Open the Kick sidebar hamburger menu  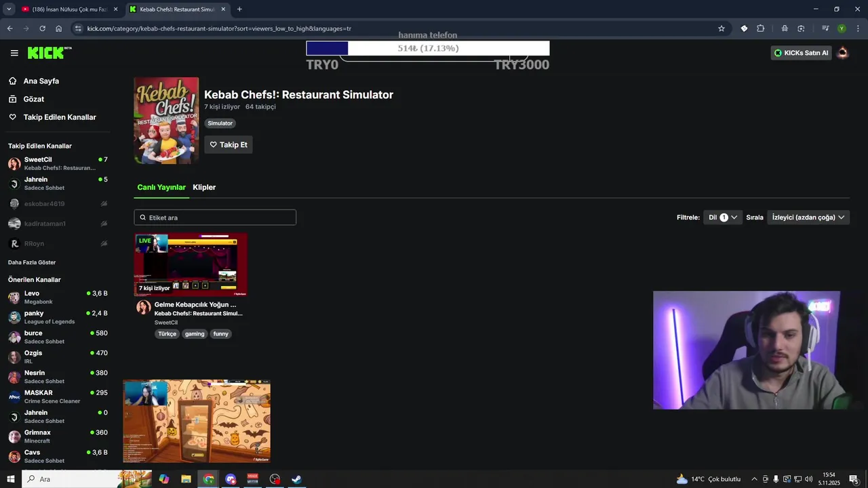click(14, 53)
